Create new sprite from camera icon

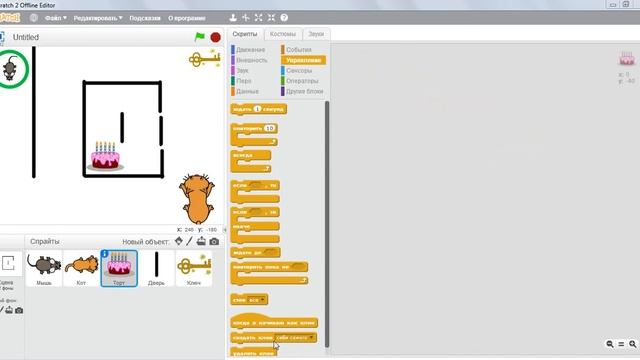214,242
